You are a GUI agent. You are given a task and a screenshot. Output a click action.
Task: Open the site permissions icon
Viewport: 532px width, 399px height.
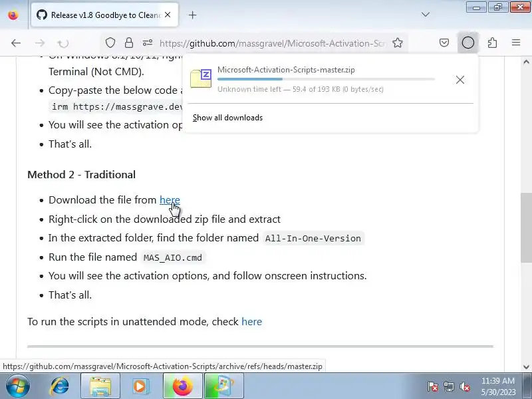(x=148, y=43)
